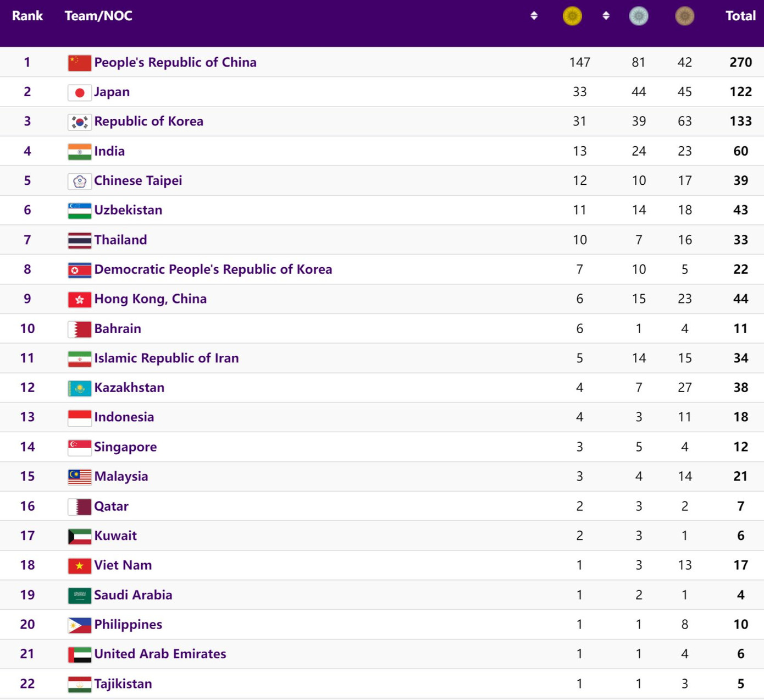The image size is (764, 700).
Task: Select the Team/NOC column header
Action: click(98, 16)
